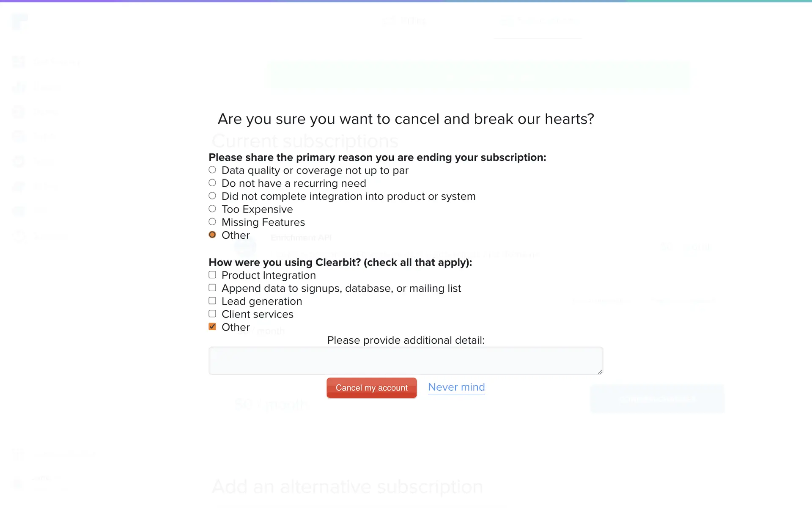Focus the additional detail text area

405,361
